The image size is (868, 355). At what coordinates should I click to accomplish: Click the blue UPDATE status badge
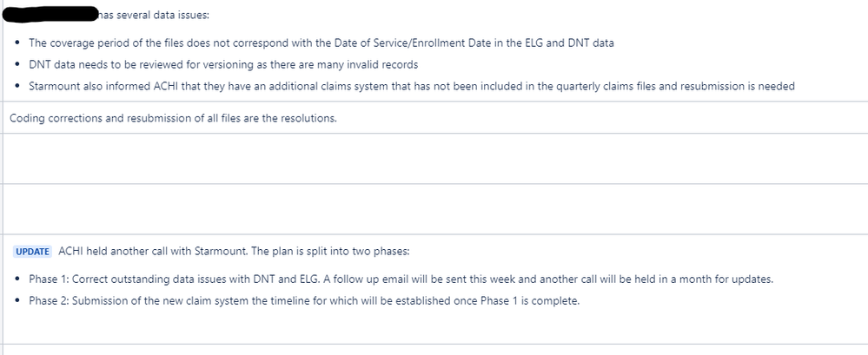coord(32,252)
